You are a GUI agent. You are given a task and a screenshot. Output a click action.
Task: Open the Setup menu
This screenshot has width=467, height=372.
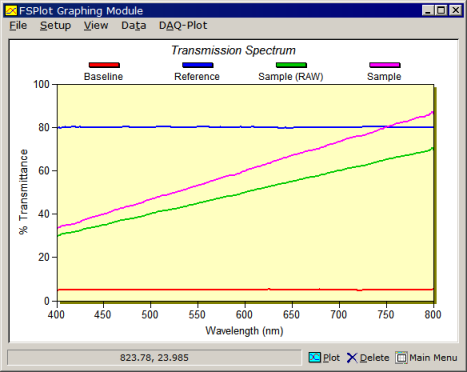click(55, 26)
